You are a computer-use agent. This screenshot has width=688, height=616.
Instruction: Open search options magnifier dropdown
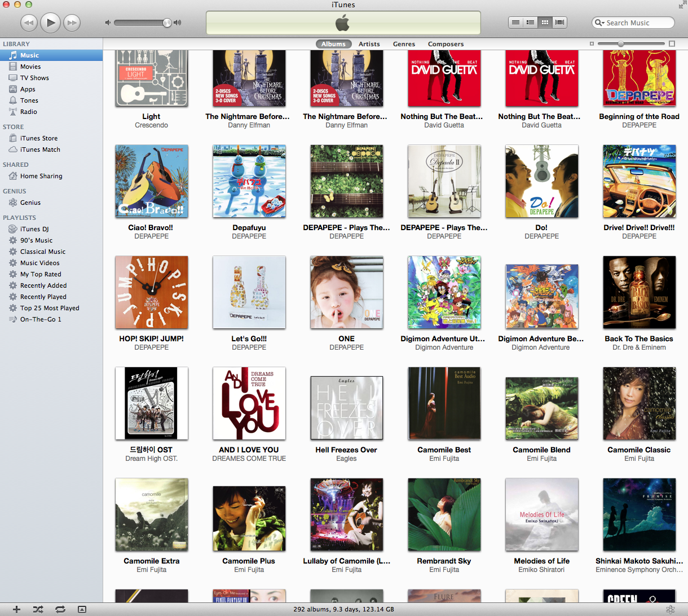pos(599,23)
